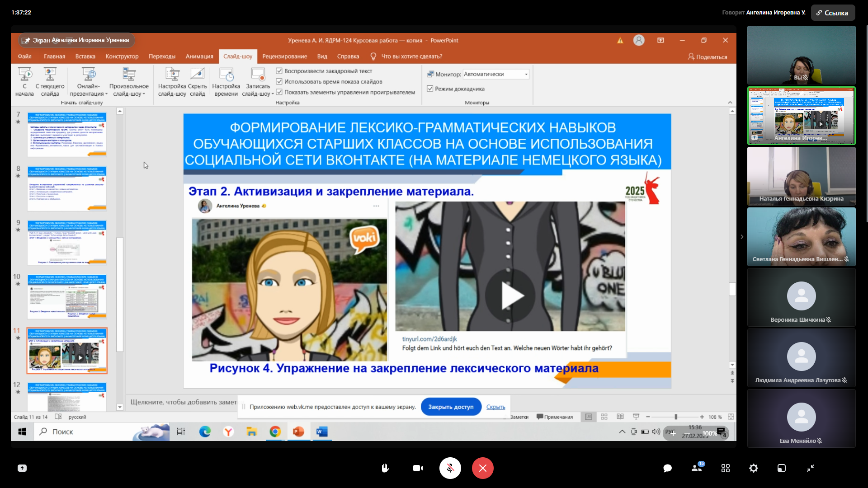Click the share screen icon
Screen dimensions: 868x488
click(x=22, y=468)
